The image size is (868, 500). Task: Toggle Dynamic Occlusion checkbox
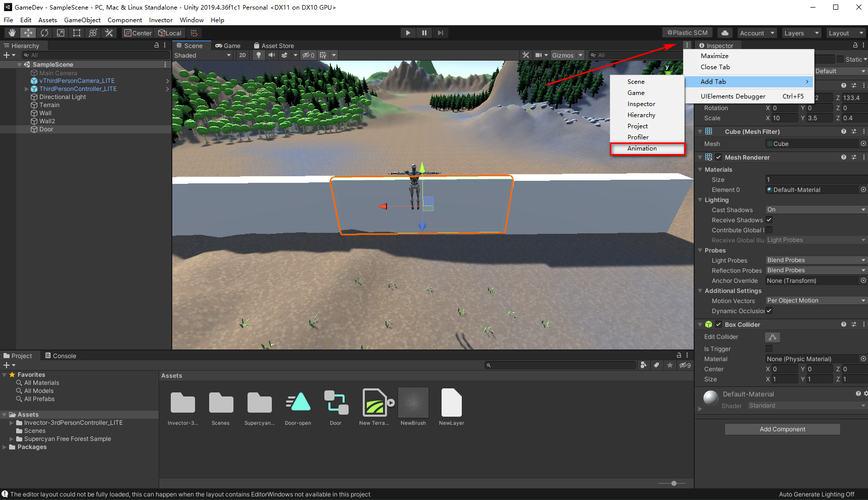tap(769, 311)
